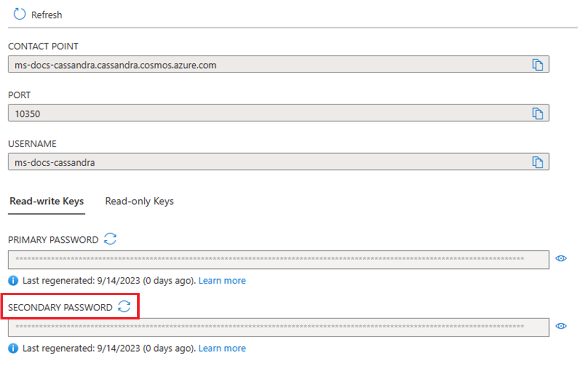The image size is (588, 366).
Task: Click the masked secondary password field
Action: [278, 327]
